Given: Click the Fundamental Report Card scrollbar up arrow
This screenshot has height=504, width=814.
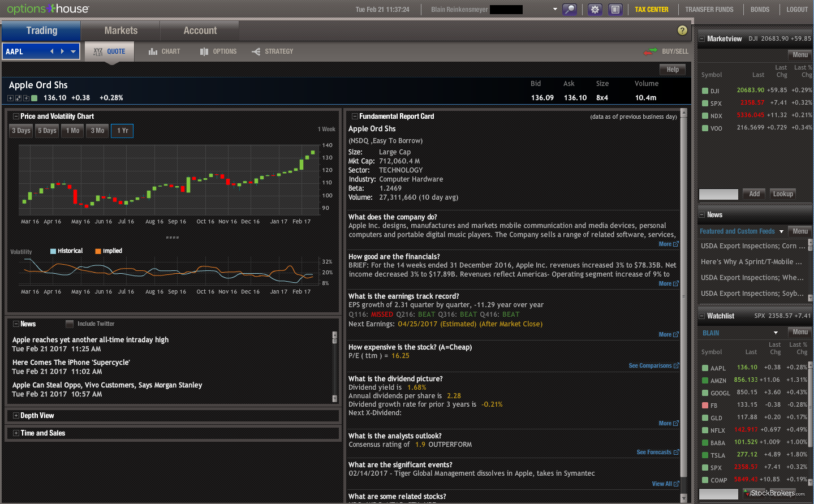Looking at the screenshot, I should (x=683, y=113).
